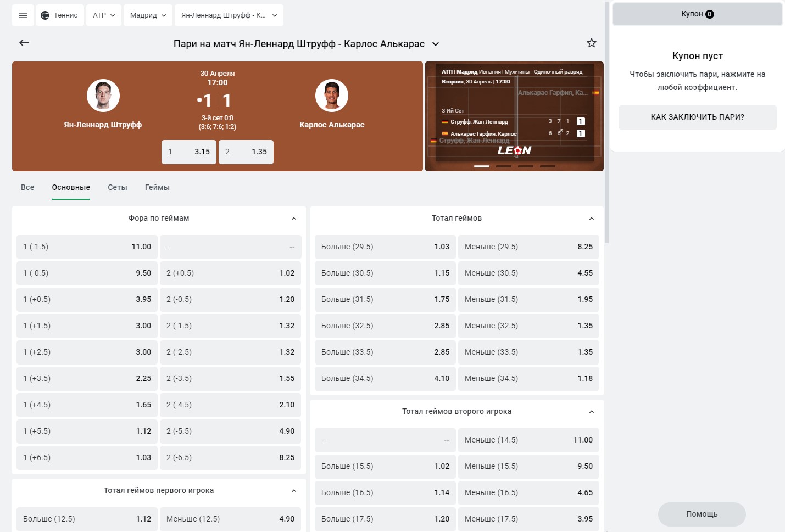Select handicap 1 (+6.5) at 1.03
The image size is (785, 532).
87,458
